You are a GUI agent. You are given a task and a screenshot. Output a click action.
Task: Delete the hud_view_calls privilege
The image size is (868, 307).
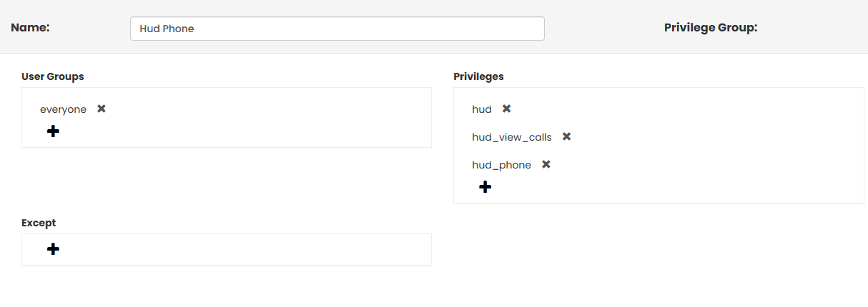click(566, 136)
